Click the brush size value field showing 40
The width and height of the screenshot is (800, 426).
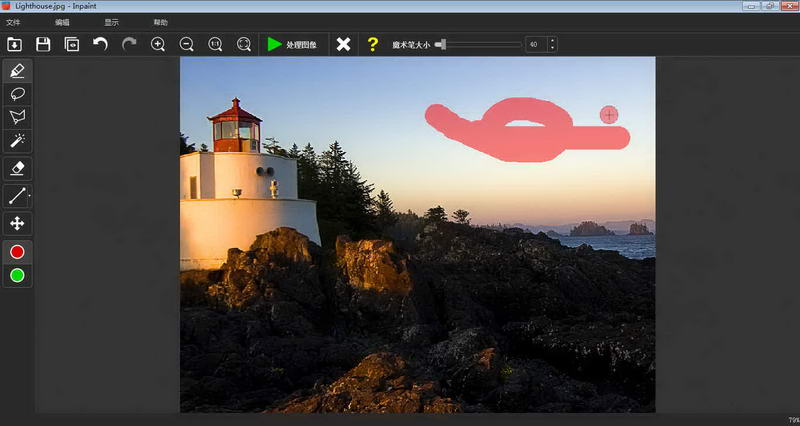tap(536, 44)
